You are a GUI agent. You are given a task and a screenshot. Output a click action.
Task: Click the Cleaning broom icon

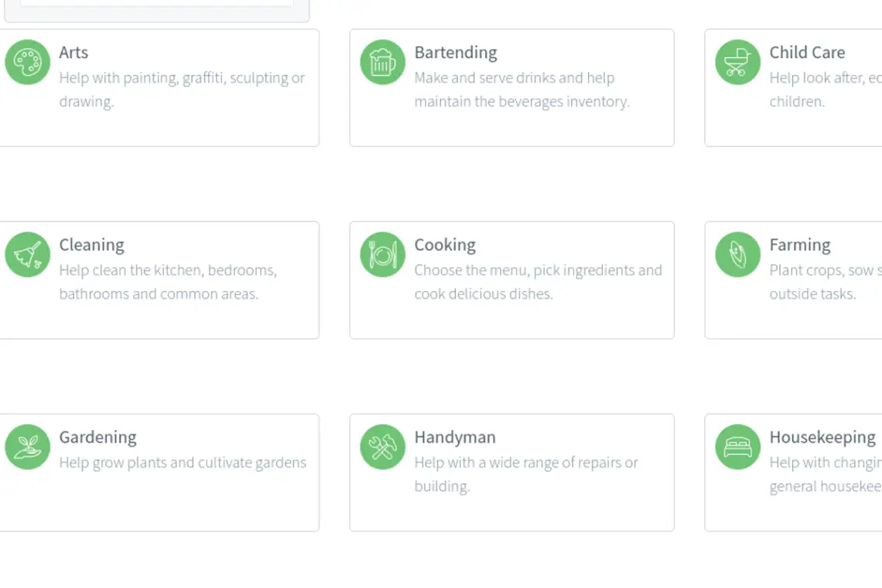(28, 255)
